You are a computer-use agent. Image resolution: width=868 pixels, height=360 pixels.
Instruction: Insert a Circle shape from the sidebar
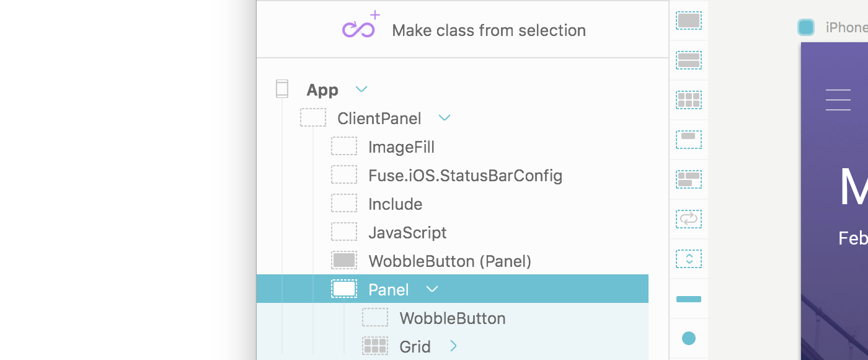coord(689,338)
